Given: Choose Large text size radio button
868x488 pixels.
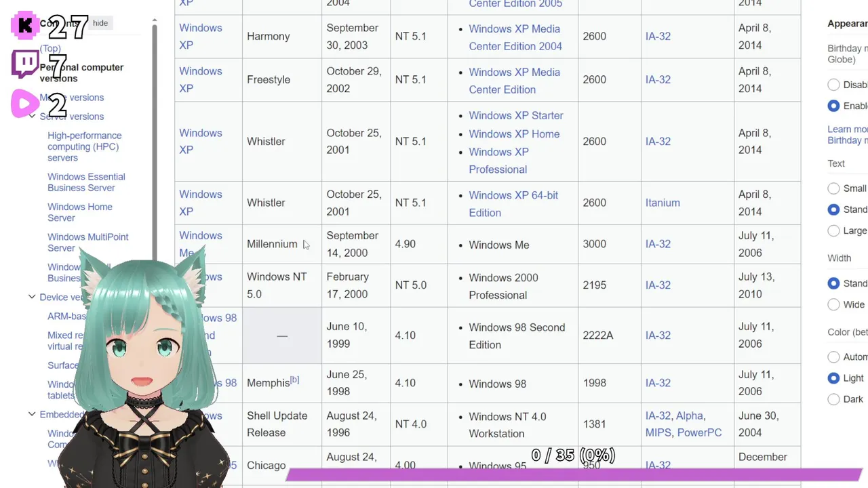Looking at the screenshot, I should [x=833, y=230].
